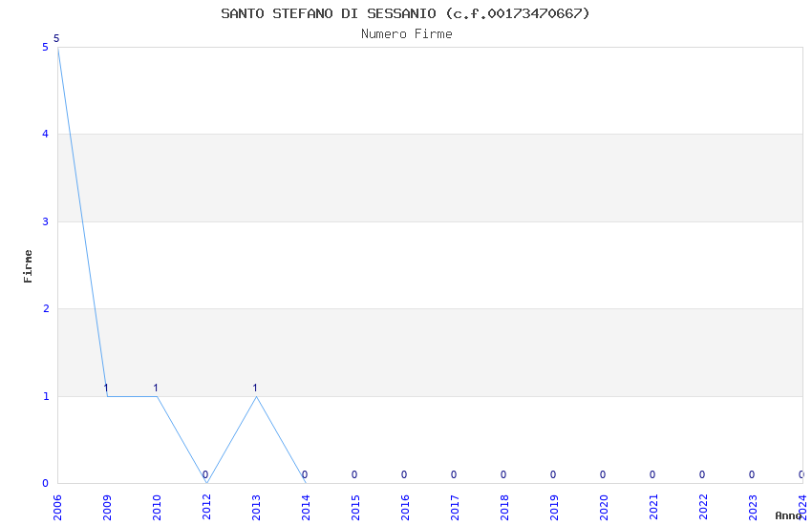This screenshot has height=525, width=812.
Task: Click the data label 0 above 2018
Action: [x=503, y=474]
